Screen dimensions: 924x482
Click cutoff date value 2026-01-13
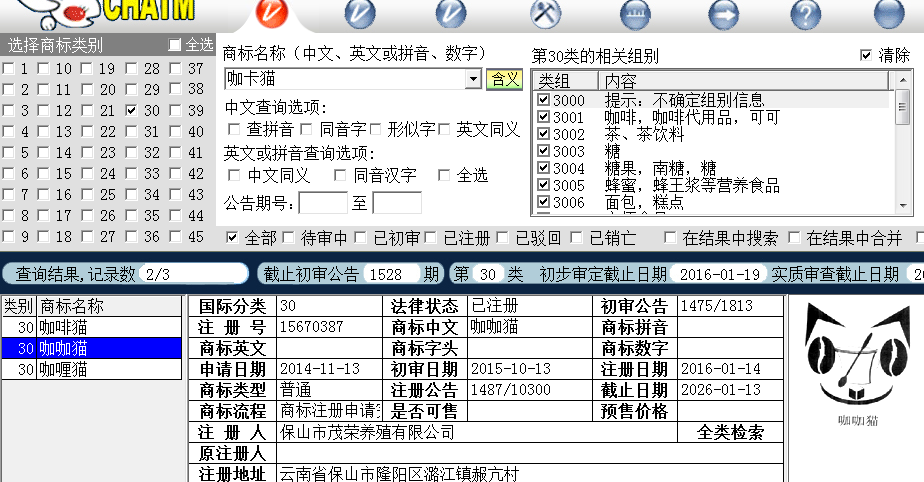[x=721, y=390]
